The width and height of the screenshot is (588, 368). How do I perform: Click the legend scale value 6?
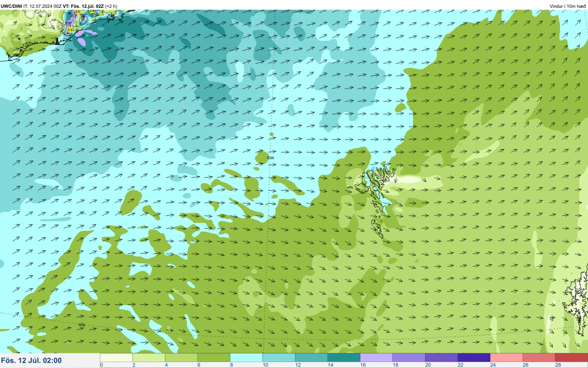coord(199,365)
